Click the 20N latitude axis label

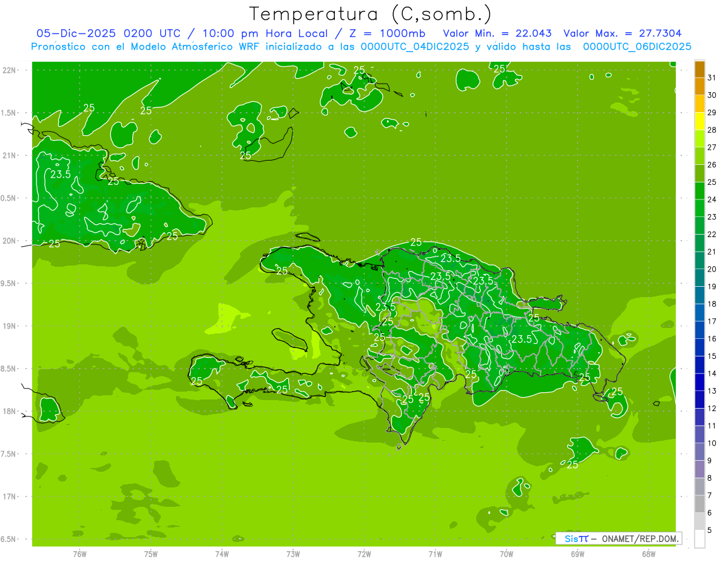10,241
